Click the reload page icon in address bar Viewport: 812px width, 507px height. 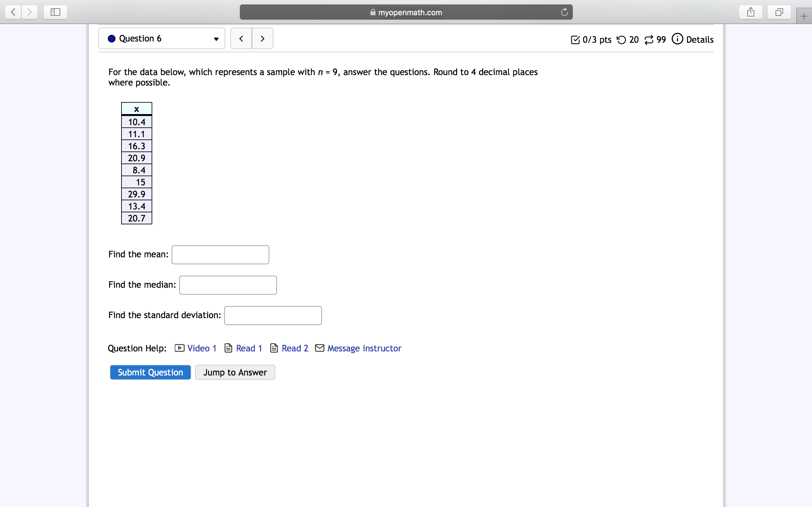(x=564, y=12)
